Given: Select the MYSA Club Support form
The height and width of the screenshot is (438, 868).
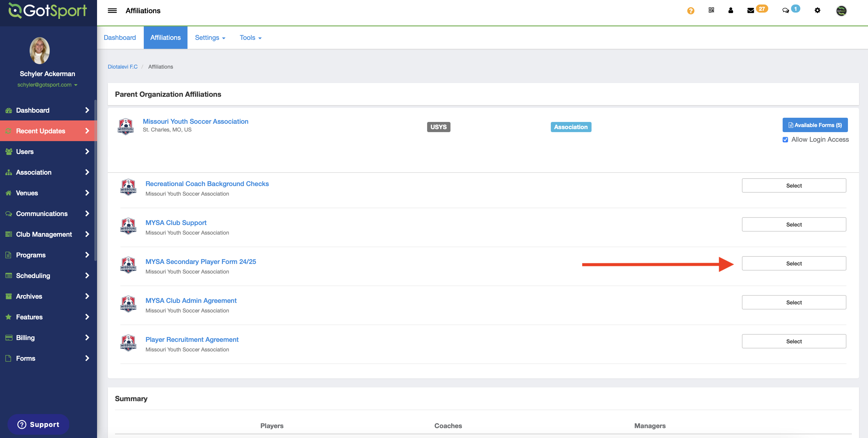Looking at the screenshot, I should tap(794, 224).
